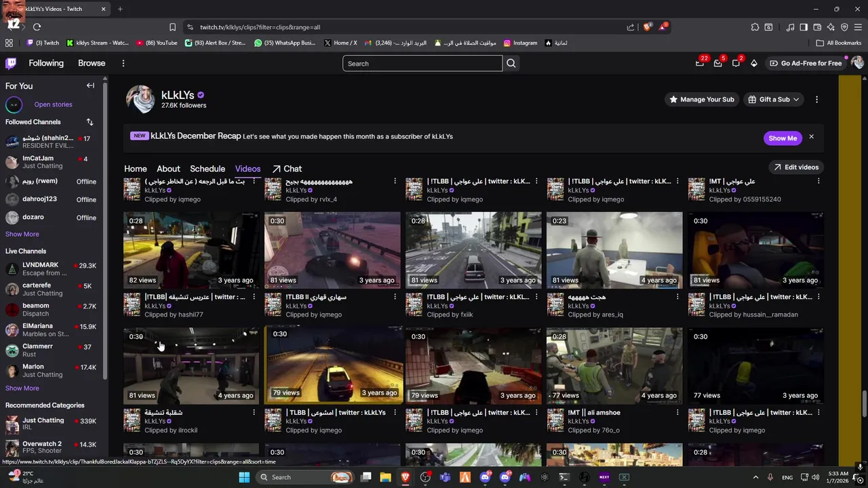Image resolution: width=868 pixels, height=488 pixels.
Task: Click the browser address bar URL
Action: [260, 27]
